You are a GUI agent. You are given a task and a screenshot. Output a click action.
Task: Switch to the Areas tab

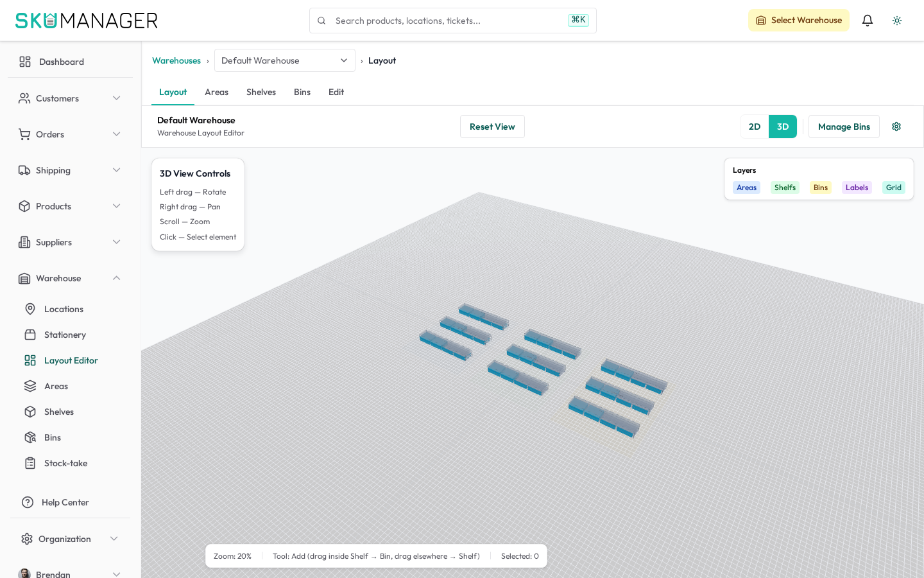(x=216, y=92)
